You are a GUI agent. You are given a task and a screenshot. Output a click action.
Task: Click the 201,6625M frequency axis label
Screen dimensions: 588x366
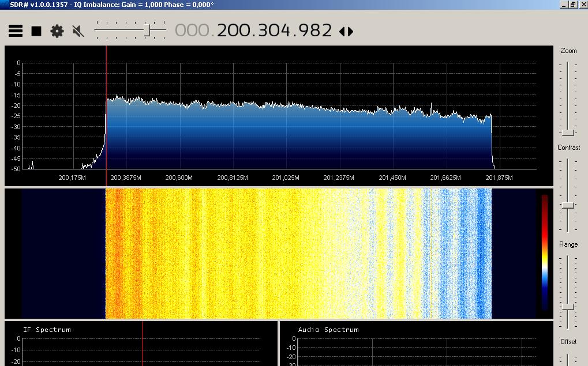tap(445, 178)
